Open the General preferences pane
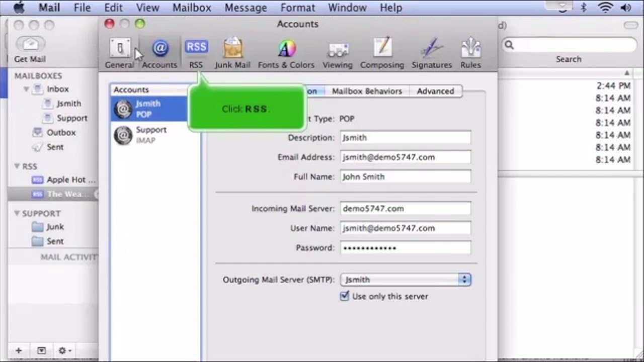 tap(120, 53)
